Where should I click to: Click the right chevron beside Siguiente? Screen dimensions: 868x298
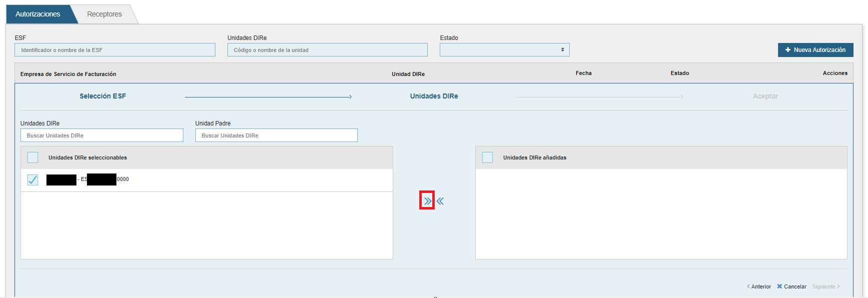coord(839,286)
